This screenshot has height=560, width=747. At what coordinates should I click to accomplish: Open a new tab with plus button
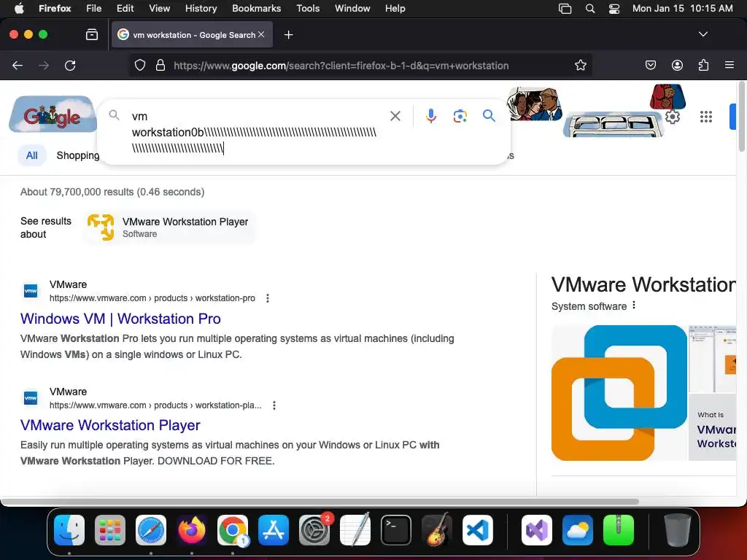tap(288, 35)
